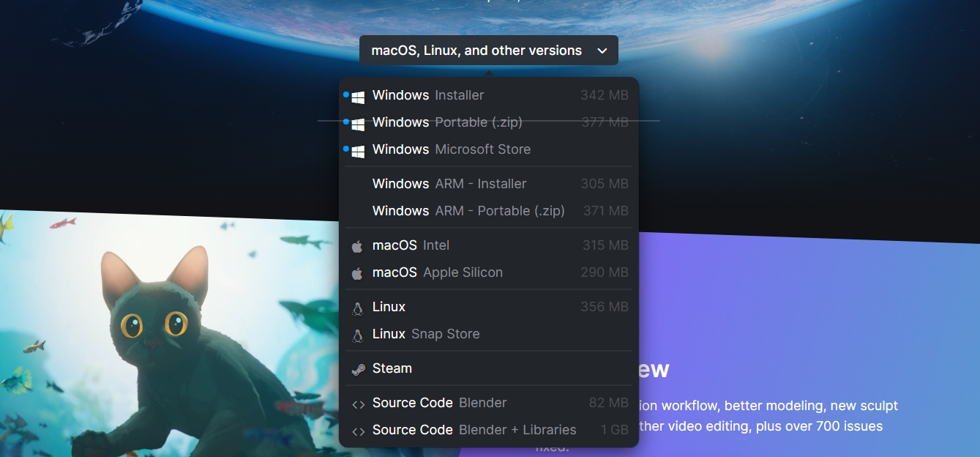Click the chevron arrow on the versions button
980x457 pixels.
pos(602,51)
